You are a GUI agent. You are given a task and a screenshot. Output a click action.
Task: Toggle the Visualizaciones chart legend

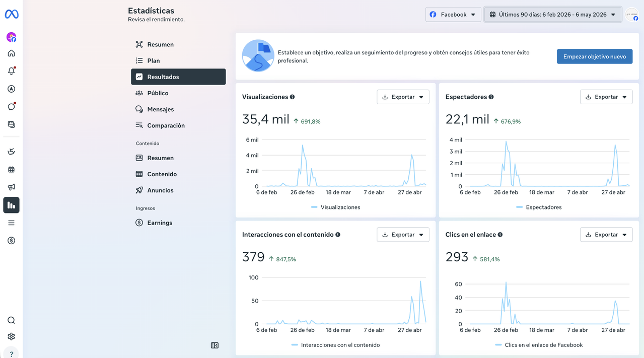click(335, 207)
